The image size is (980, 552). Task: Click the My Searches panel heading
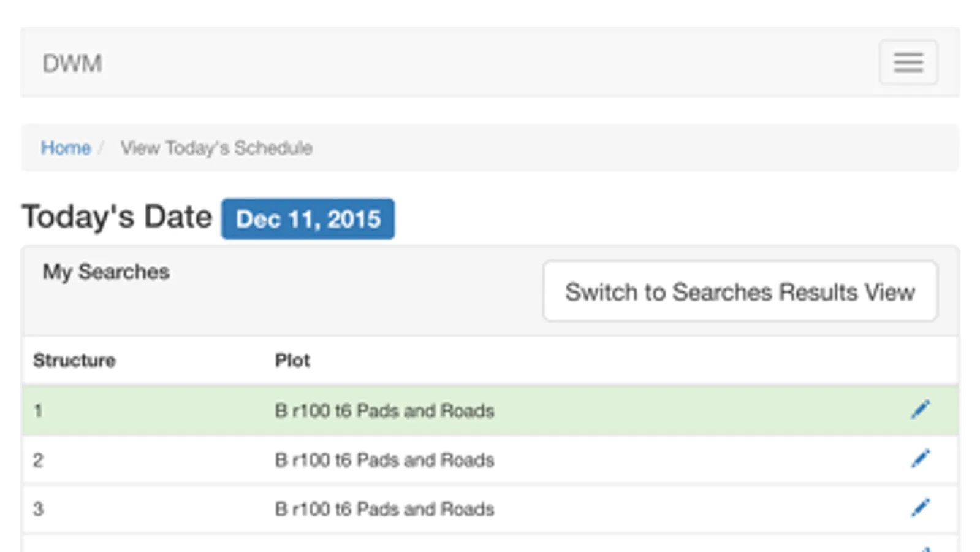pyautogui.click(x=106, y=272)
